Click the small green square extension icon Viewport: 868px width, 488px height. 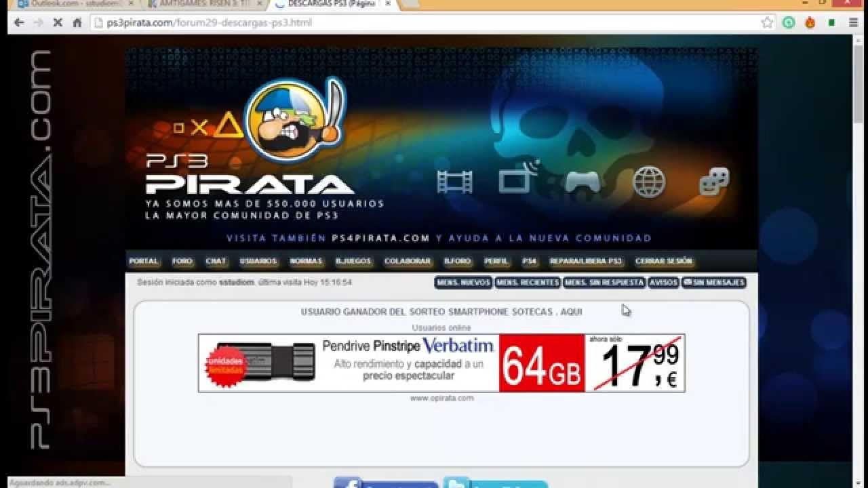click(831, 22)
